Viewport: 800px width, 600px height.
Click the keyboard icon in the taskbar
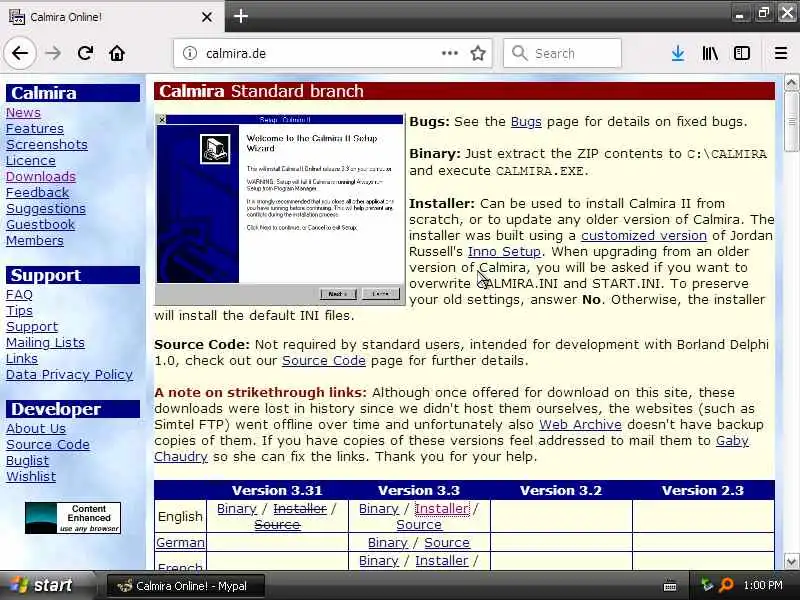(670, 586)
